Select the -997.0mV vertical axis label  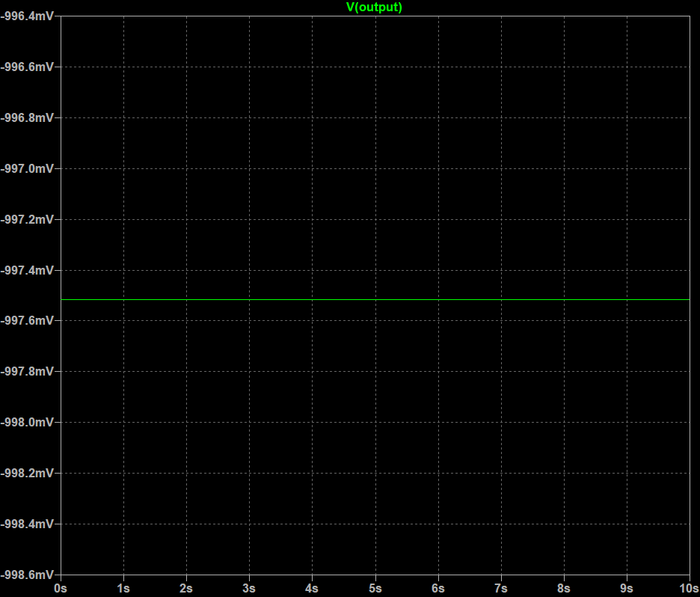(x=28, y=169)
